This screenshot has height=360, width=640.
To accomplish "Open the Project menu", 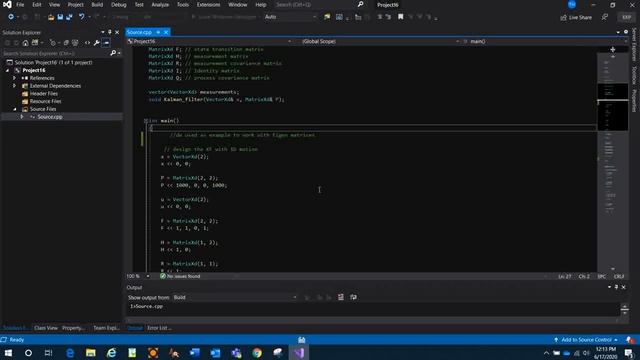I will (x=76, y=5).
